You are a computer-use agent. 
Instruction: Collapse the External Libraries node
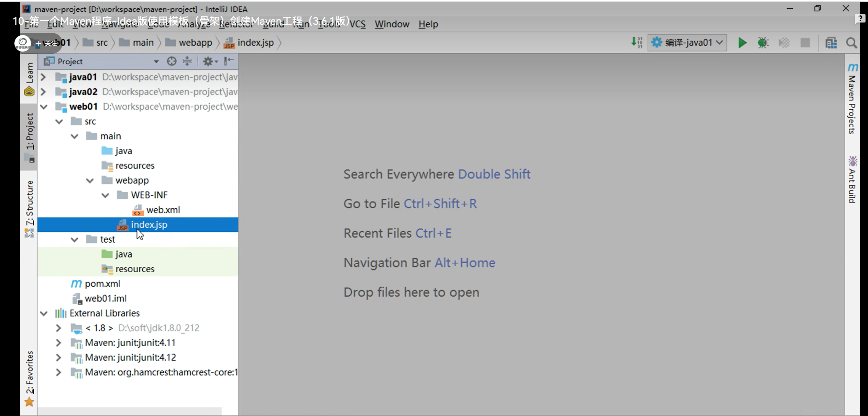click(x=44, y=313)
